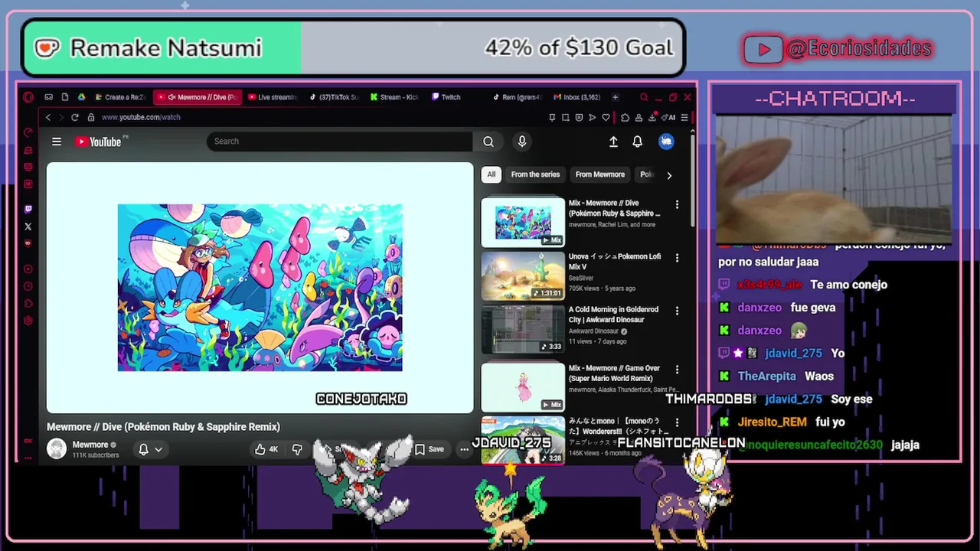
Task: Open the Rem TikTok browser tab
Action: [x=516, y=97]
